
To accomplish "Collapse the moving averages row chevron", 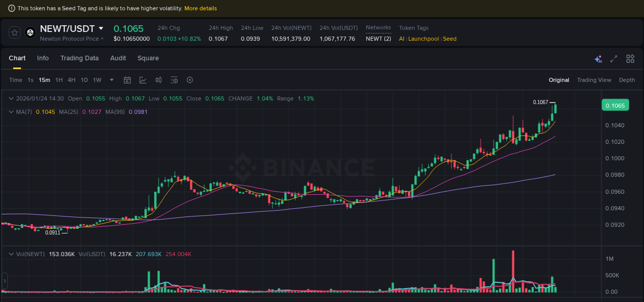I will pyautogui.click(x=11, y=112).
